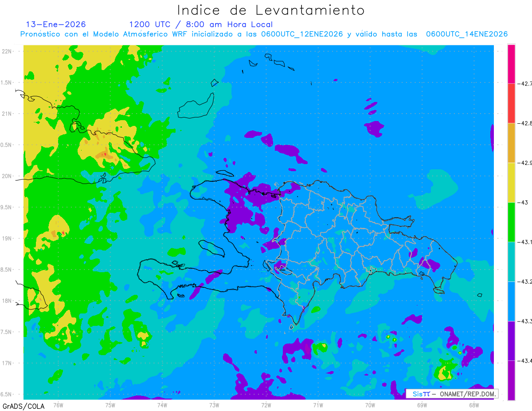
Task: Pick the blue legend swatch above -43.3
Action: coord(511,301)
